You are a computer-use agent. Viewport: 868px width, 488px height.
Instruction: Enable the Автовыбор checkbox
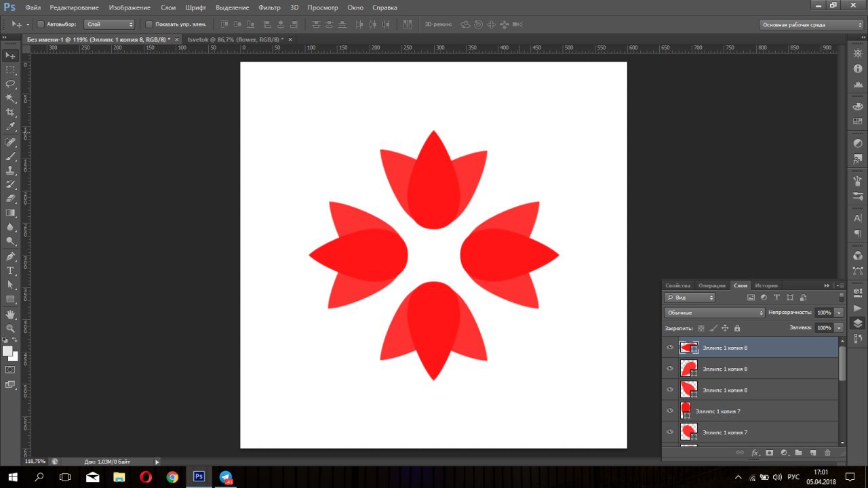40,24
